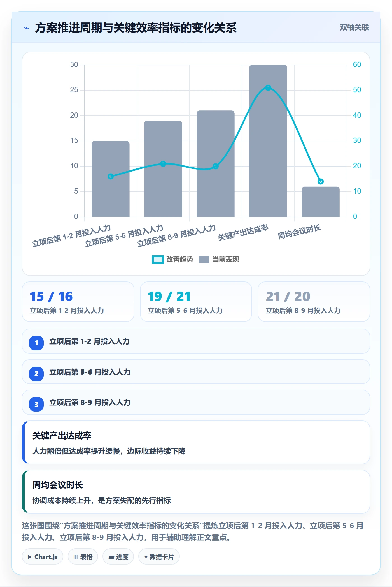Image resolution: width=392 pixels, height=587 pixels.
Task: Click the 周均会议时长 insight card heading
Action: click(58, 485)
